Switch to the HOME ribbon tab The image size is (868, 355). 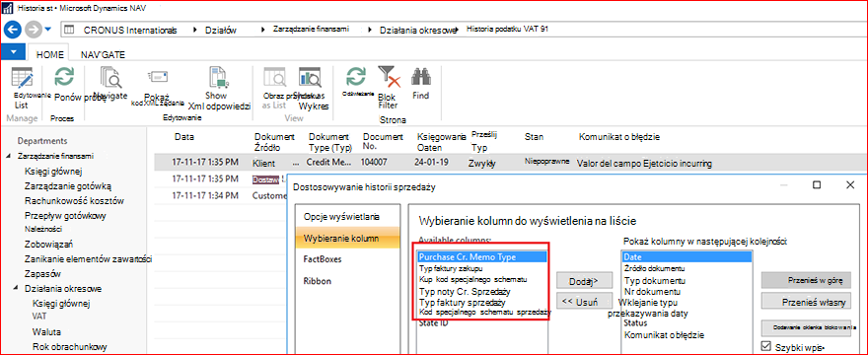tap(50, 55)
